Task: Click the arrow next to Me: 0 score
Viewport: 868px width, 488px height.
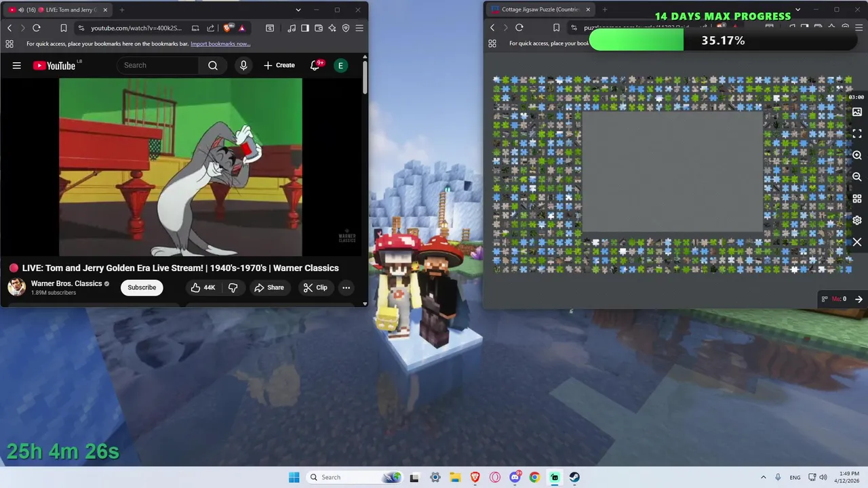Action: (859, 299)
